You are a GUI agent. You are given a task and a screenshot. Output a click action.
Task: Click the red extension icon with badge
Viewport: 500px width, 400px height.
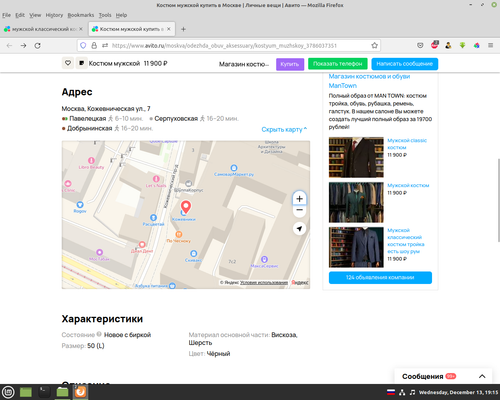click(x=434, y=45)
